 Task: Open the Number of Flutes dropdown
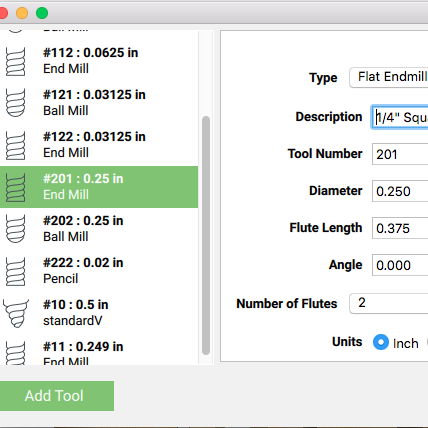coord(389,303)
